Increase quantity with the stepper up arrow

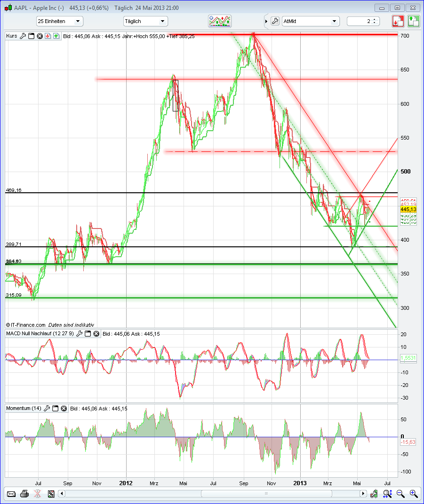(x=374, y=18)
